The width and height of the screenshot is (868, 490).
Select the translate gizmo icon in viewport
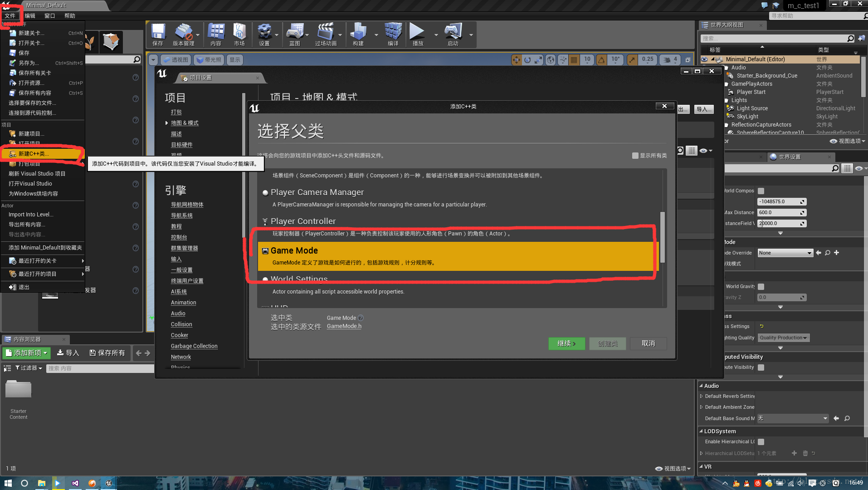(517, 59)
